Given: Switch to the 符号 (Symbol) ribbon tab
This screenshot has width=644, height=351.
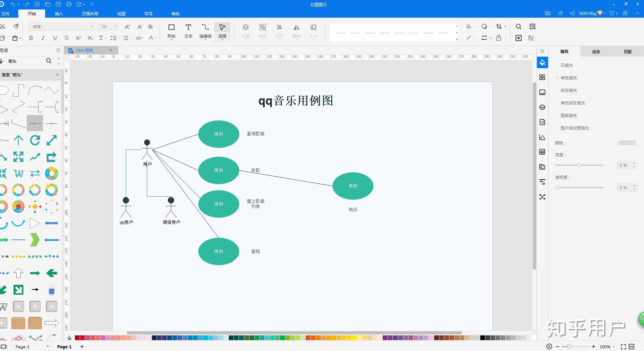Looking at the screenshot, I should click(148, 14).
